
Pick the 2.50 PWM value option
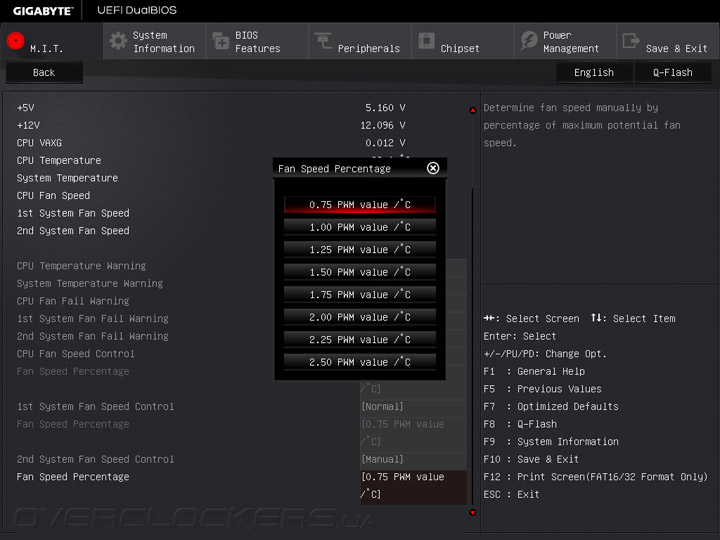coord(360,362)
